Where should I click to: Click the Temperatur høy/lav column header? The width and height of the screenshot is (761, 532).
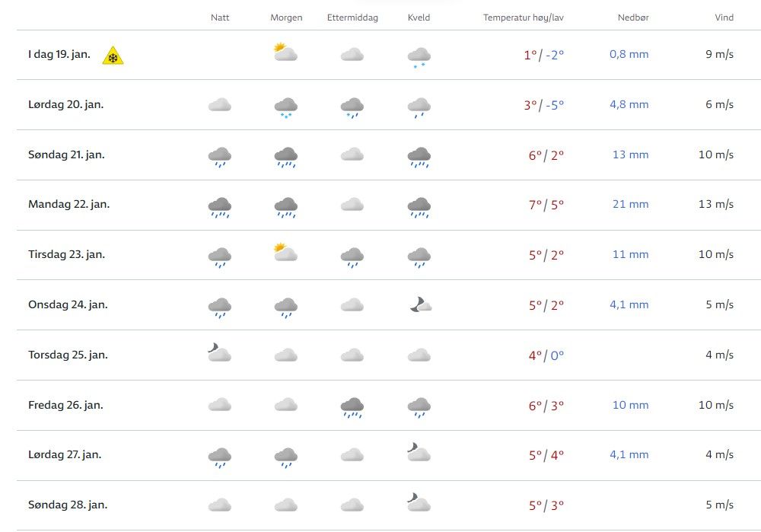pos(524,18)
